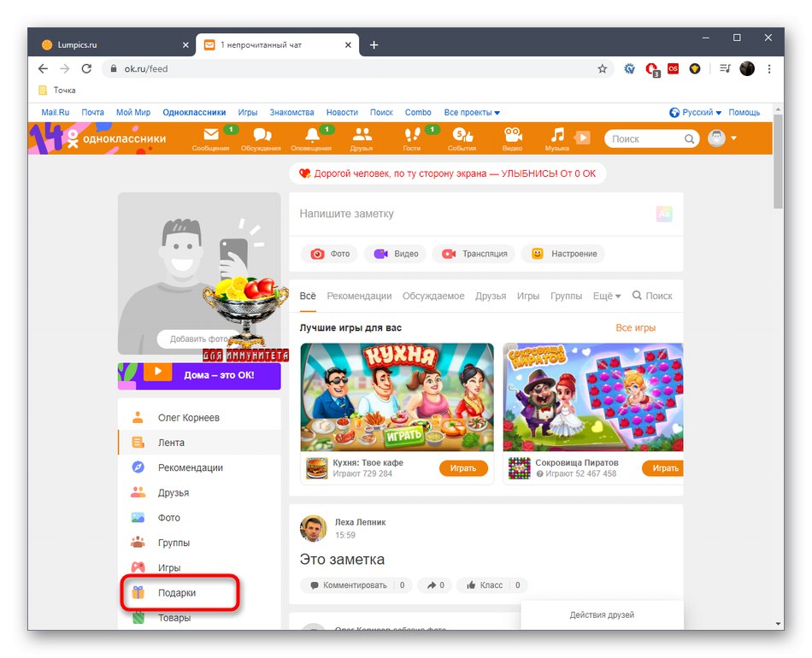
Task: Click the Дома – это ОК! banner
Action: [x=199, y=376]
